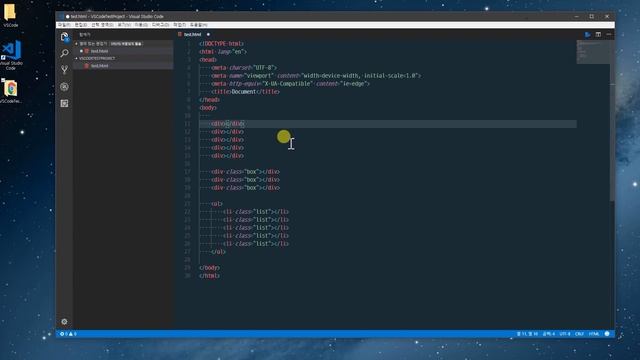The width and height of the screenshot is (640, 360).
Task: Open the editor's more actions menu
Action: 609,35
